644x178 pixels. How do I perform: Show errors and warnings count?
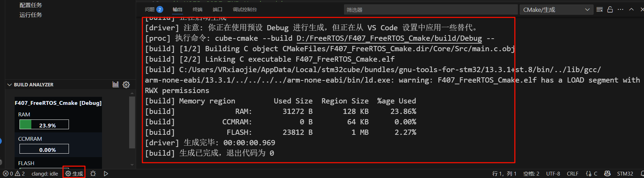14,173
